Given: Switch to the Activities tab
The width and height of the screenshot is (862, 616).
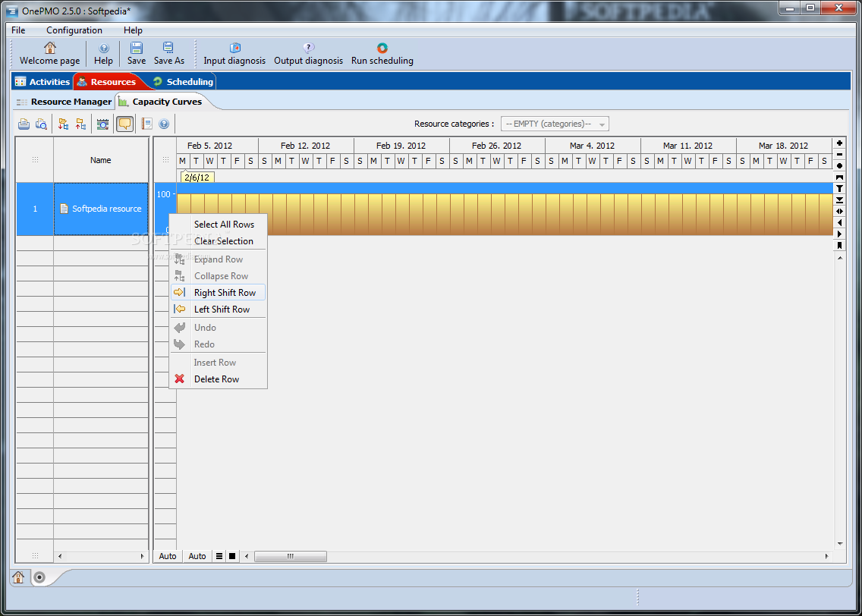Looking at the screenshot, I should pyautogui.click(x=43, y=82).
